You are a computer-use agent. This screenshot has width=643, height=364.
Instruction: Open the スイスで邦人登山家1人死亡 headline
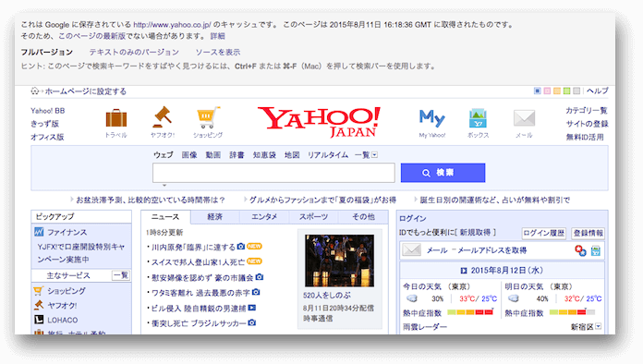(198, 262)
